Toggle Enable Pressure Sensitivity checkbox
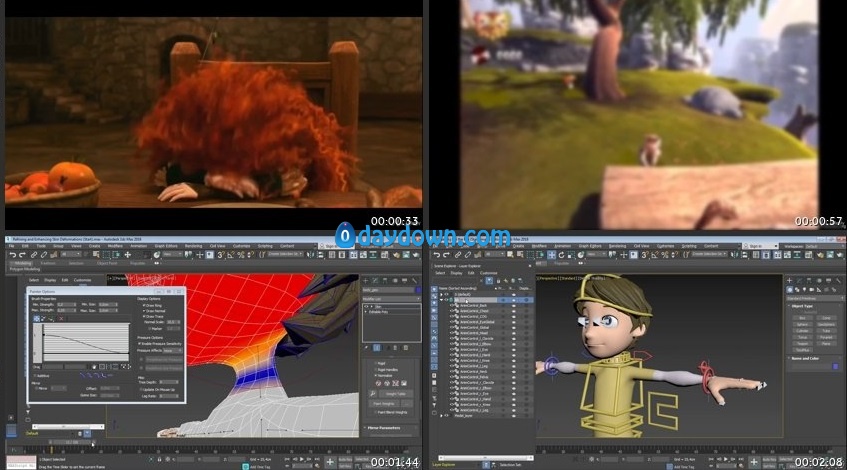 pos(139,344)
